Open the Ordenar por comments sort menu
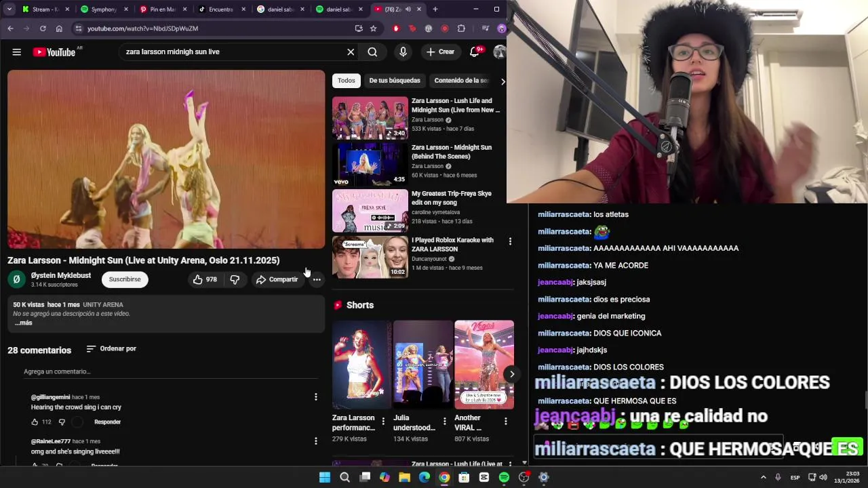This screenshot has width=868, height=488. tap(112, 348)
